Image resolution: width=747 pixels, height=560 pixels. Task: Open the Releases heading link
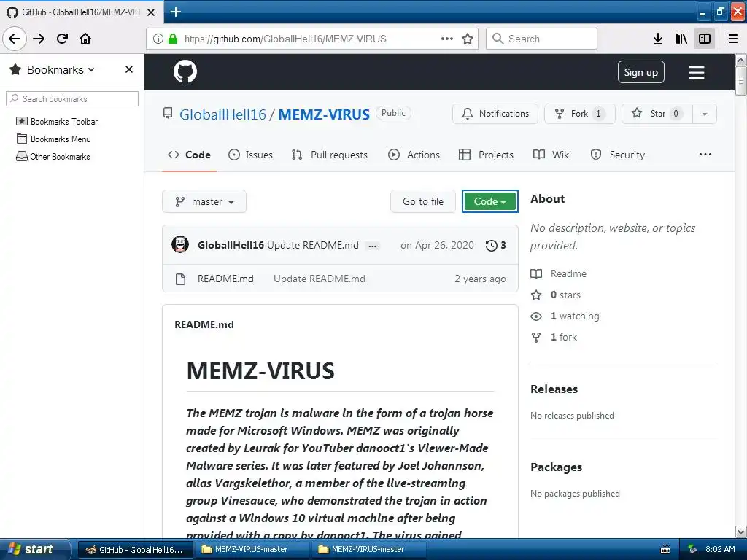pos(554,389)
